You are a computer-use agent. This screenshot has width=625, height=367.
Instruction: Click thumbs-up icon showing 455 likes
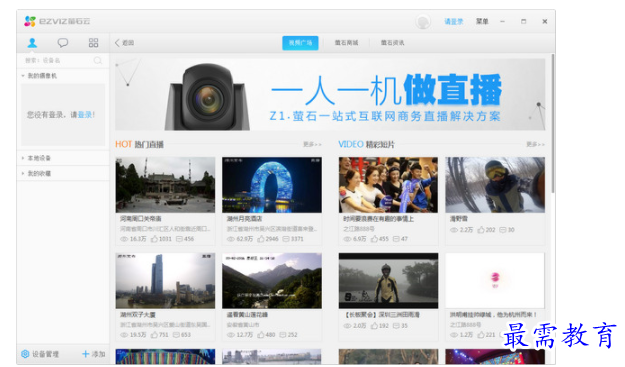point(374,239)
